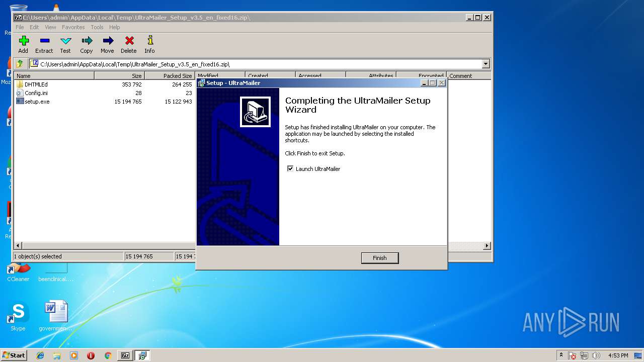Extract files with the Extract toolbar icon

pyautogui.click(x=44, y=45)
